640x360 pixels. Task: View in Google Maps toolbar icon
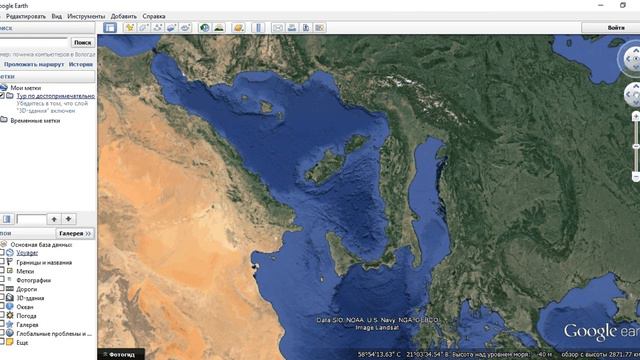click(320, 27)
